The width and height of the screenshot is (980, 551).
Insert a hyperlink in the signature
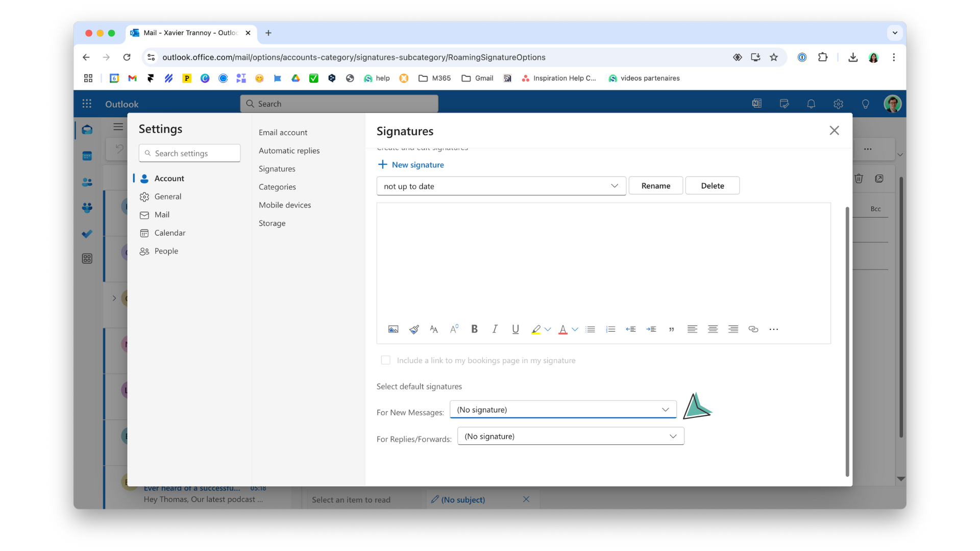point(753,329)
